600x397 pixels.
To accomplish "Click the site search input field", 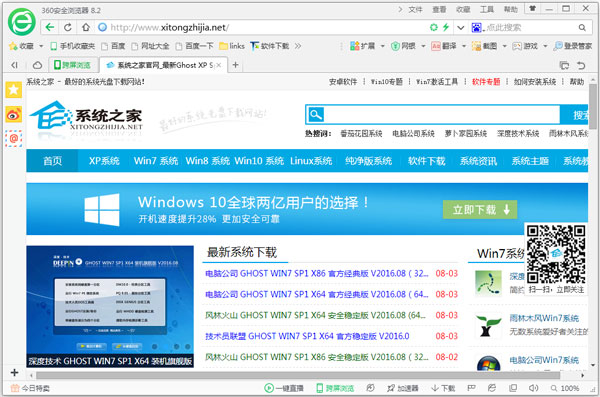I will [442, 114].
